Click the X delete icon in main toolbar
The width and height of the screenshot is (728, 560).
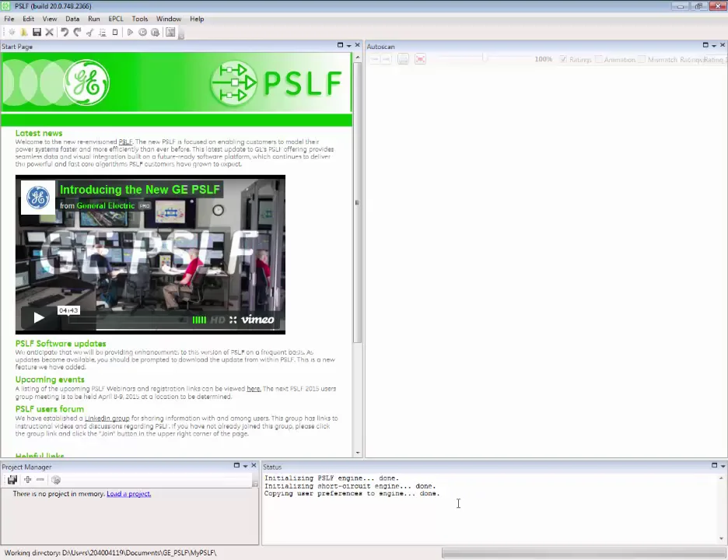[49, 32]
